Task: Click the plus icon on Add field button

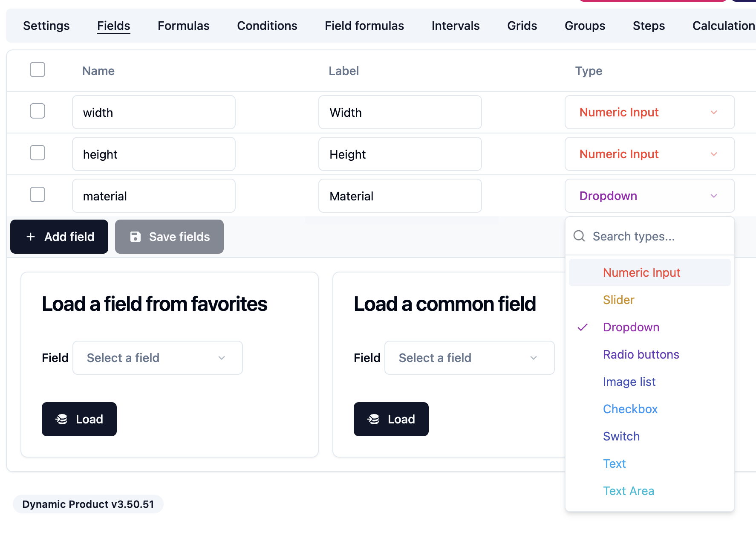Action: [31, 237]
